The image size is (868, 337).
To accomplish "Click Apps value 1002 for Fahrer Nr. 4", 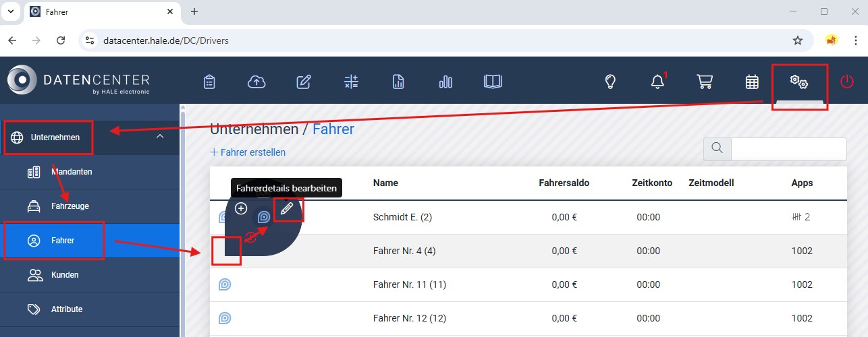I will [802, 251].
